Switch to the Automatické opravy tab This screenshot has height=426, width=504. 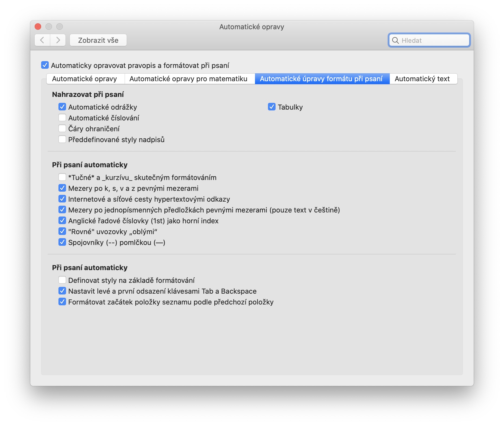(x=84, y=79)
